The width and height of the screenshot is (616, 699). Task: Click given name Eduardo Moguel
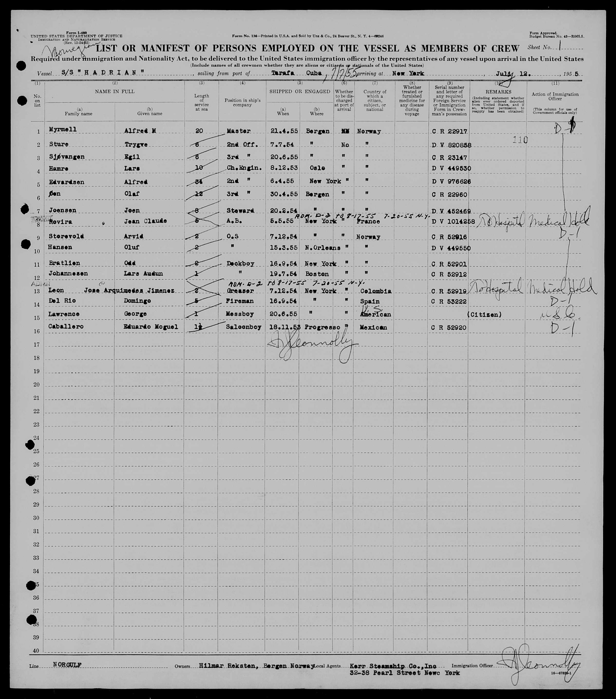pyautogui.click(x=151, y=327)
